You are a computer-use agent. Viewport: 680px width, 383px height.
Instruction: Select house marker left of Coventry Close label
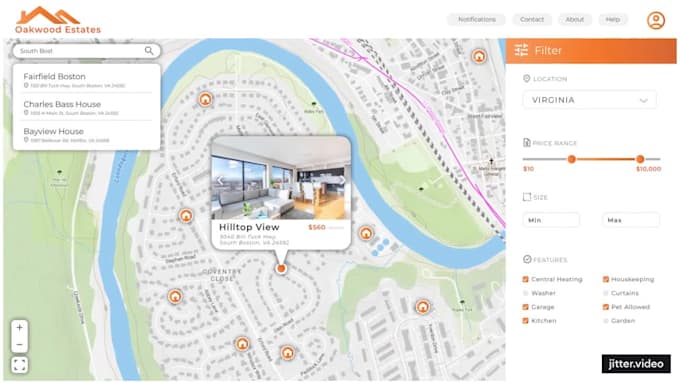(x=175, y=296)
